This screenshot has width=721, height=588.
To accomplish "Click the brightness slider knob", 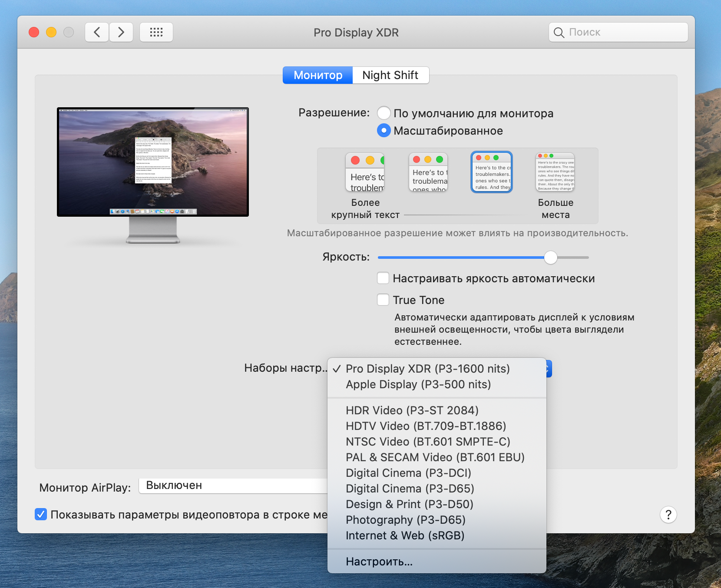I will click(x=551, y=258).
